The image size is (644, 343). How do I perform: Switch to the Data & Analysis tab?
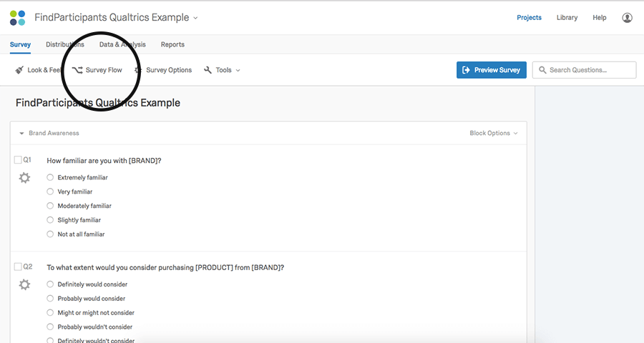coord(122,44)
